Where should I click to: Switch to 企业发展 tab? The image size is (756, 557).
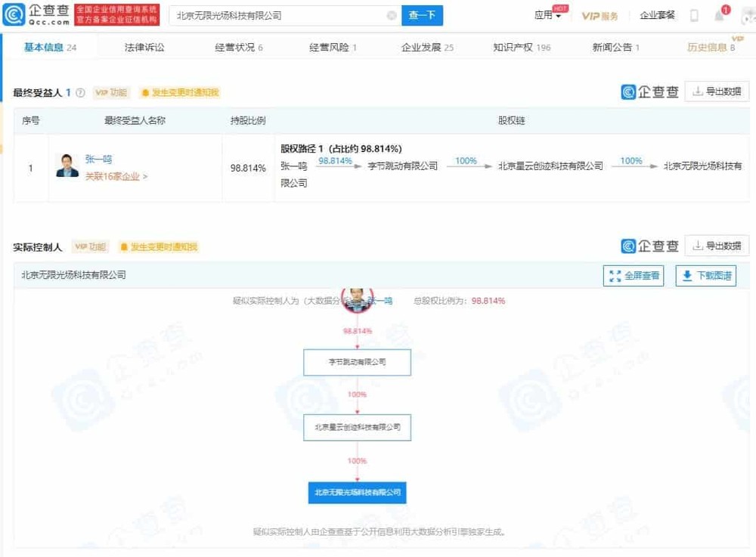coord(427,47)
